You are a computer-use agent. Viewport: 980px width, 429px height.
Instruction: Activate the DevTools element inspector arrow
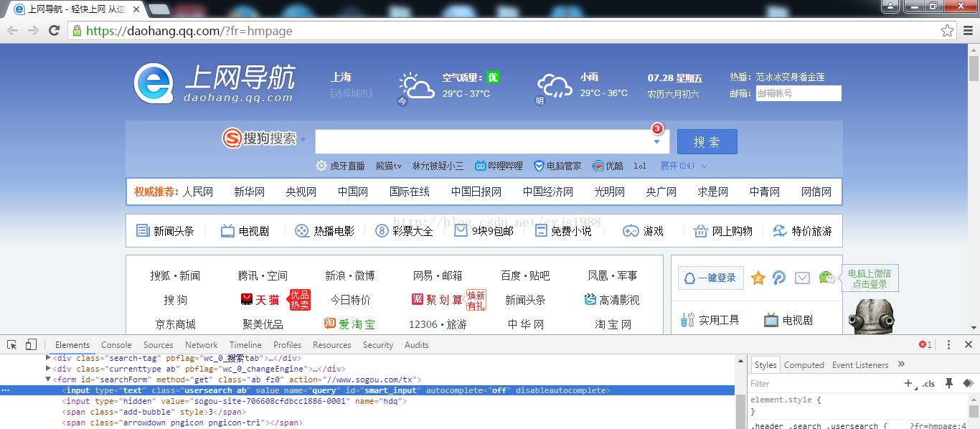pos(12,344)
